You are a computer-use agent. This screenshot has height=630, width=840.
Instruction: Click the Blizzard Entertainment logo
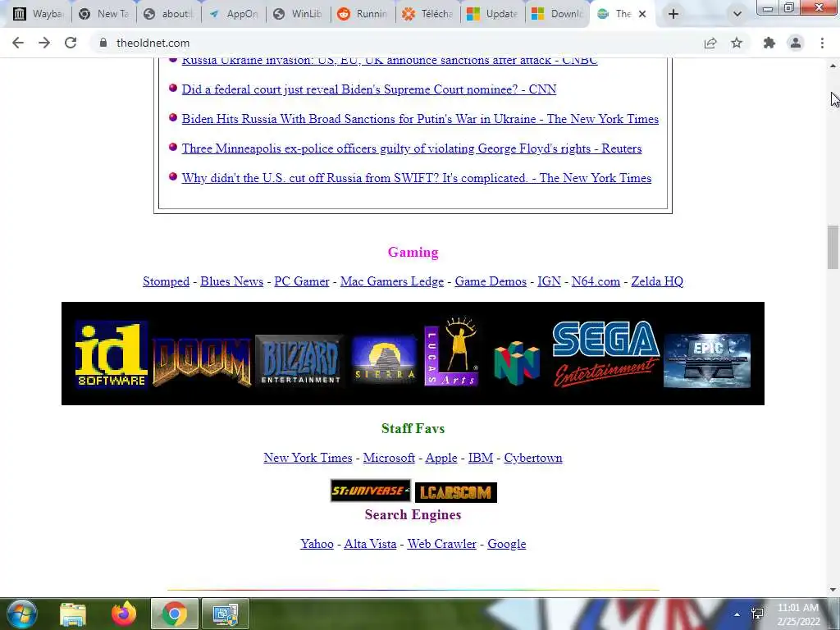[x=300, y=360]
